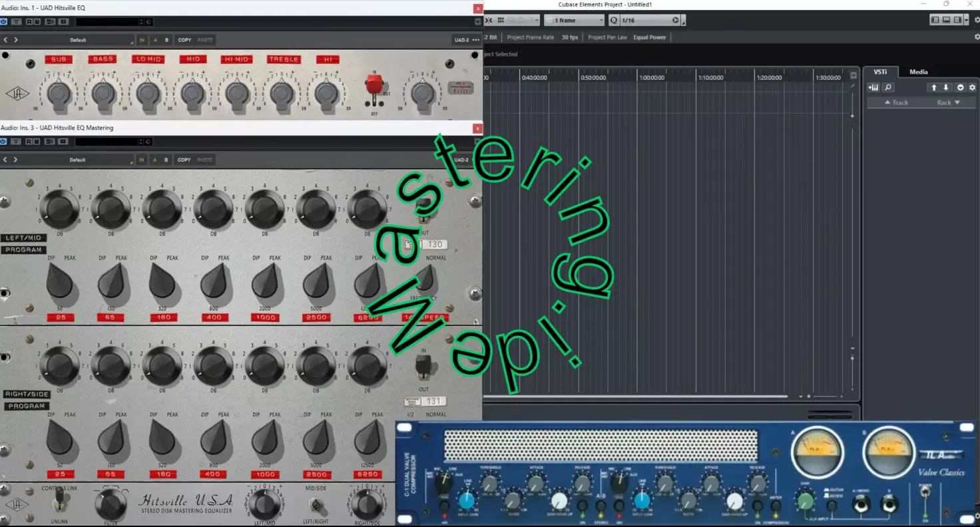The image size is (980, 527).
Task: Flip the Mid/Side Left/Right switch
Action: (x=316, y=506)
